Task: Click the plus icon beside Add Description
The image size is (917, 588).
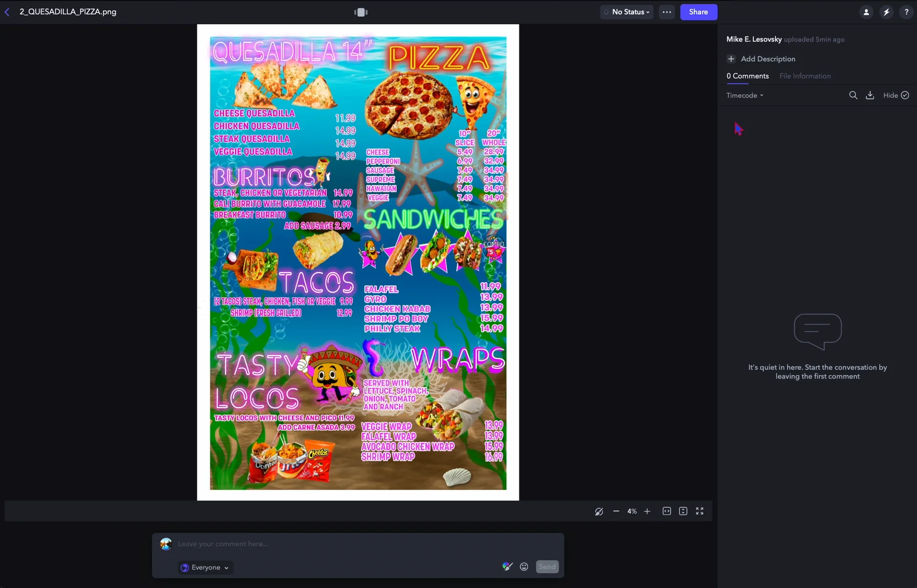Action: [731, 59]
